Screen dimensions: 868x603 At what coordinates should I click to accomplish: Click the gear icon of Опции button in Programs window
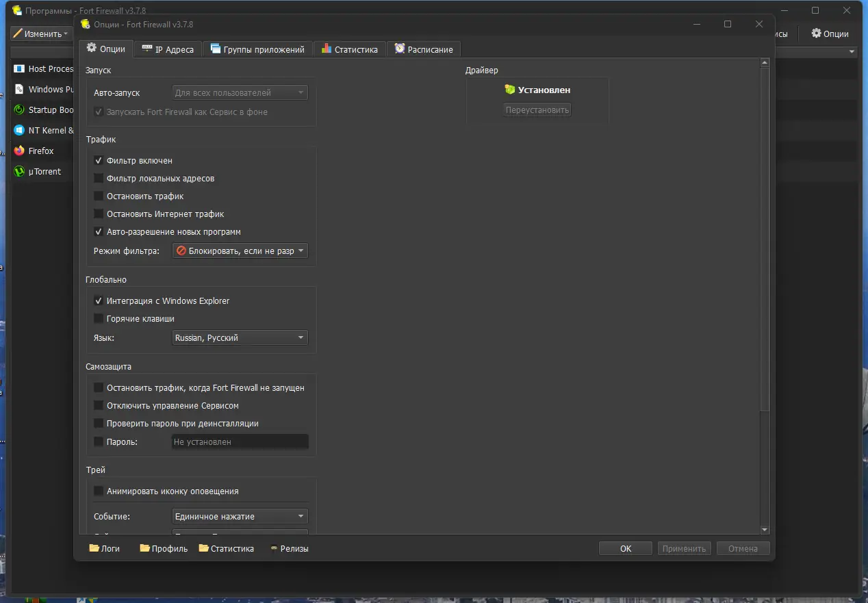(816, 33)
